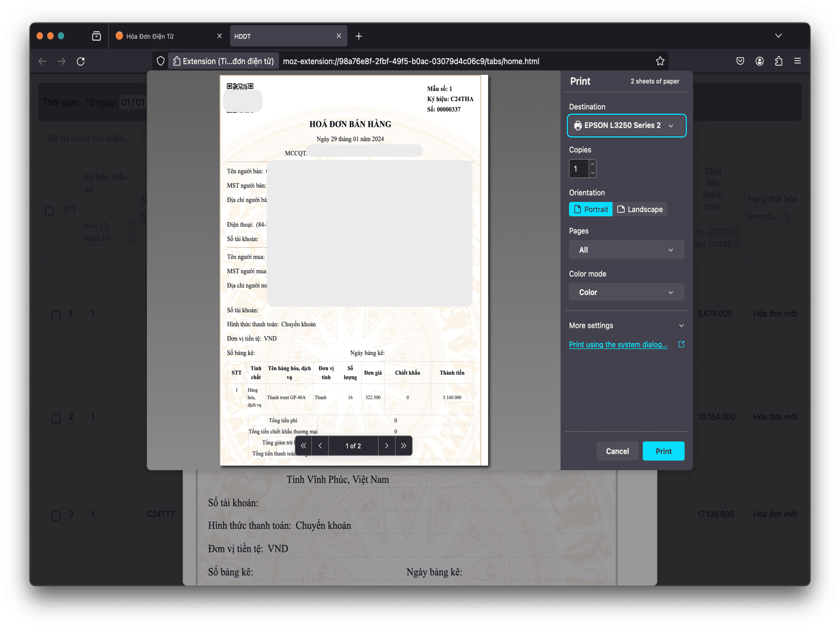Click the Từ ngày date field
Screen dimensions: 840x630
[x=133, y=102]
